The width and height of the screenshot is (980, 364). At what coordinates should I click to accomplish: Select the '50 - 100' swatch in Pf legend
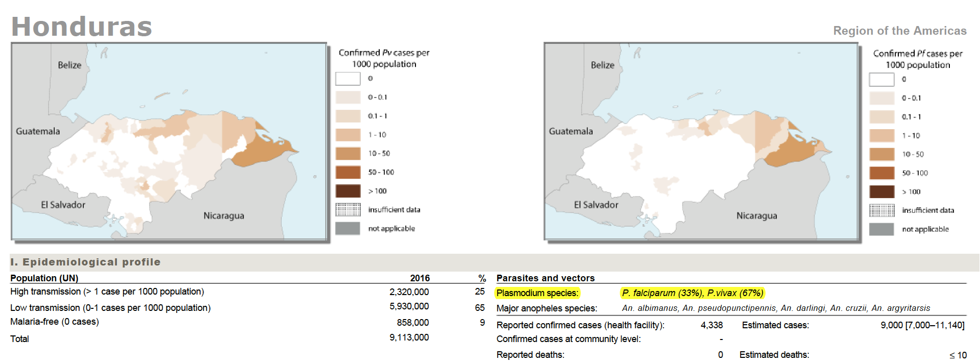[x=881, y=173]
